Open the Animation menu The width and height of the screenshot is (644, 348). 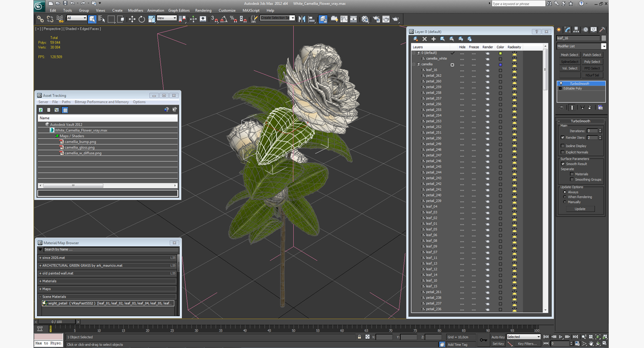tap(155, 10)
